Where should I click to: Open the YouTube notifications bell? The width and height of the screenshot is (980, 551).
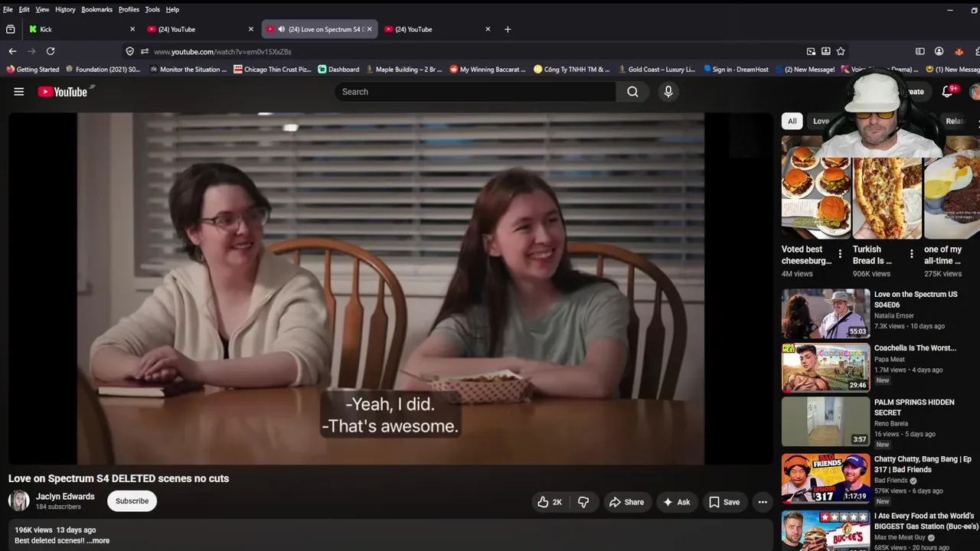pyautogui.click(x=948, y=91)
